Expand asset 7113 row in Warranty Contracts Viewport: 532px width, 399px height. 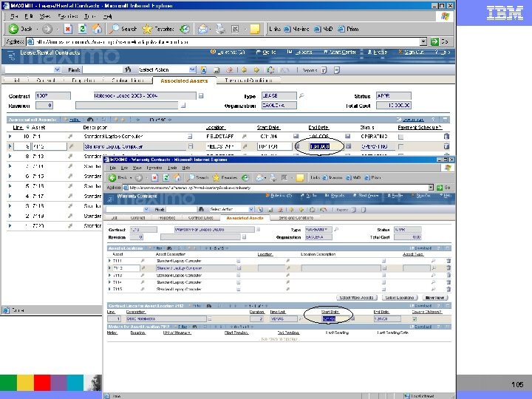109,275
